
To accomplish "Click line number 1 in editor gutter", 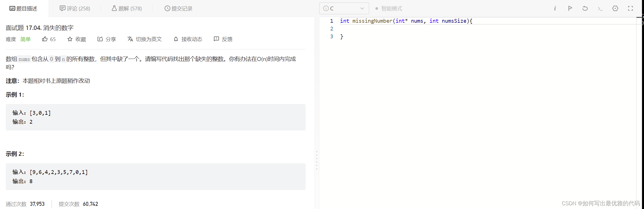I will coord(331,21).
